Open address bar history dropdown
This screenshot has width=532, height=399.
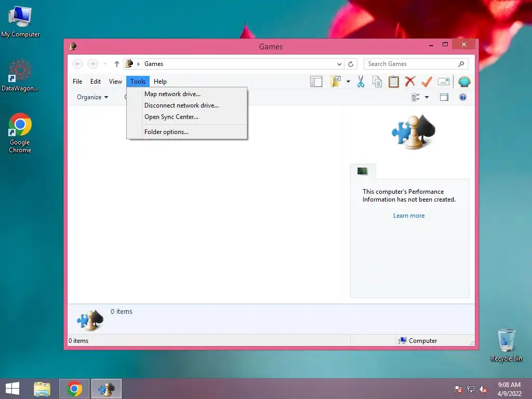(339, 64)
